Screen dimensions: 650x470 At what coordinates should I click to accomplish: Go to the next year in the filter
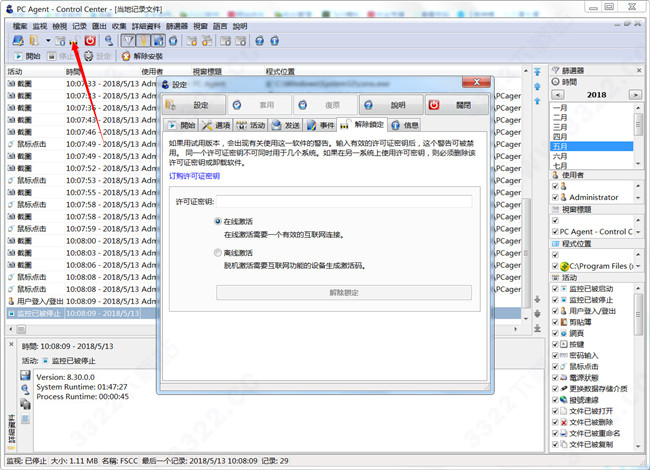(635, 95)
